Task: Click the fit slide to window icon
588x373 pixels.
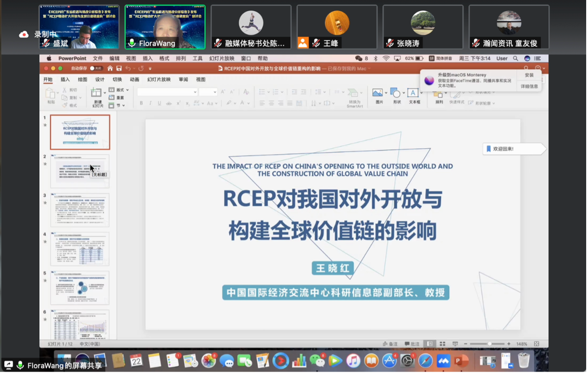Action: [x=537, y=344]
